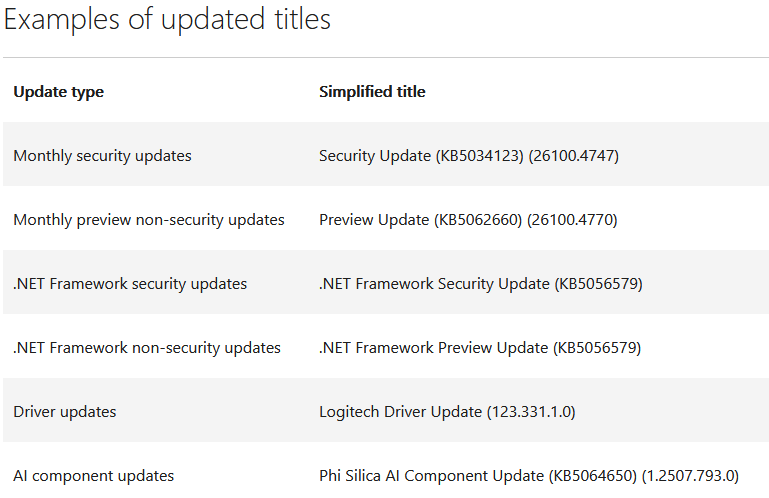Click the driver version 123.331.1.0

point(531,412)
